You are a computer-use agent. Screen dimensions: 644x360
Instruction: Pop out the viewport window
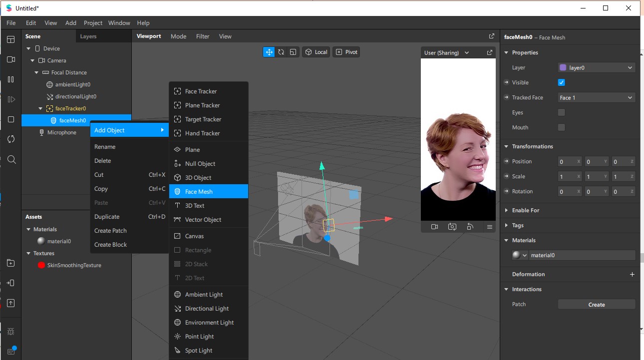point(491,36)
